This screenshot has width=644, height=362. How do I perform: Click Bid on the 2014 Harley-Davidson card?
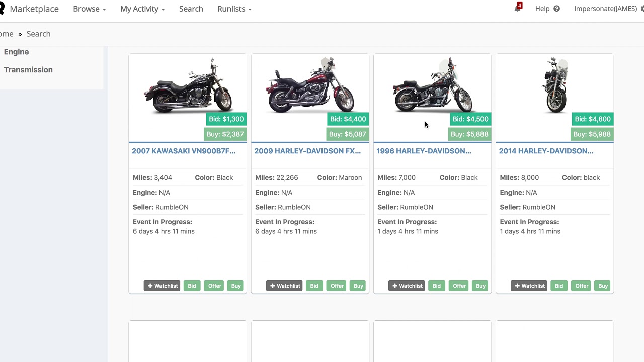[558, 286]
